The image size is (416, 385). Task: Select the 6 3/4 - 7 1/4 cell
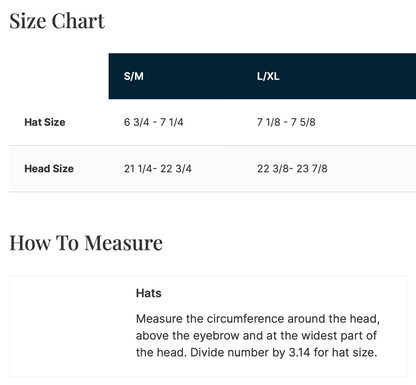coord(154,122)
